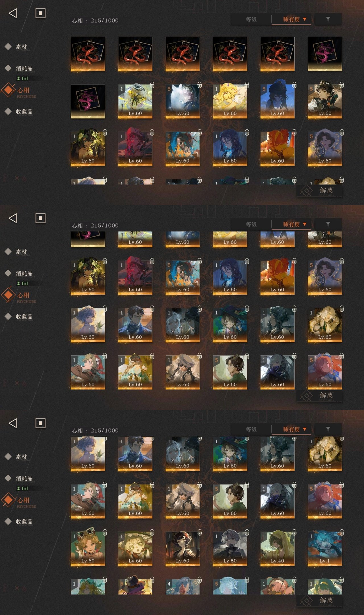Tap the hourglass 6d timer in the middle screenshot
364x615 pixels.
[22, 283]
